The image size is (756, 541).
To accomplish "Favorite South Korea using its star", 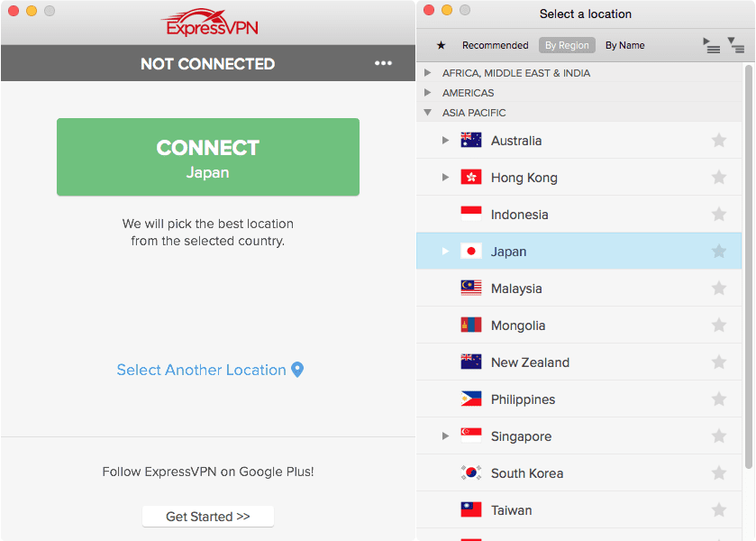I will coord(718,472).
